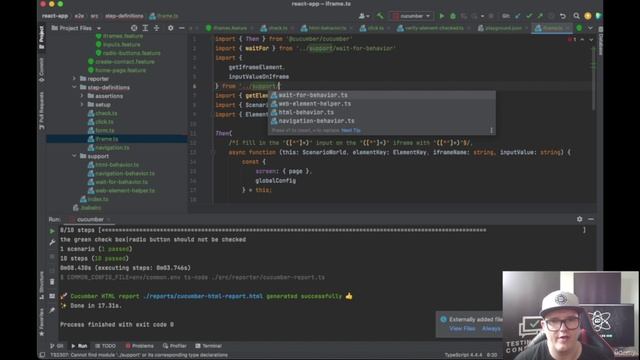The image size is (640, 360).
Task: Open the cucumber run configuration dropdown
Action: pos(411,16)
